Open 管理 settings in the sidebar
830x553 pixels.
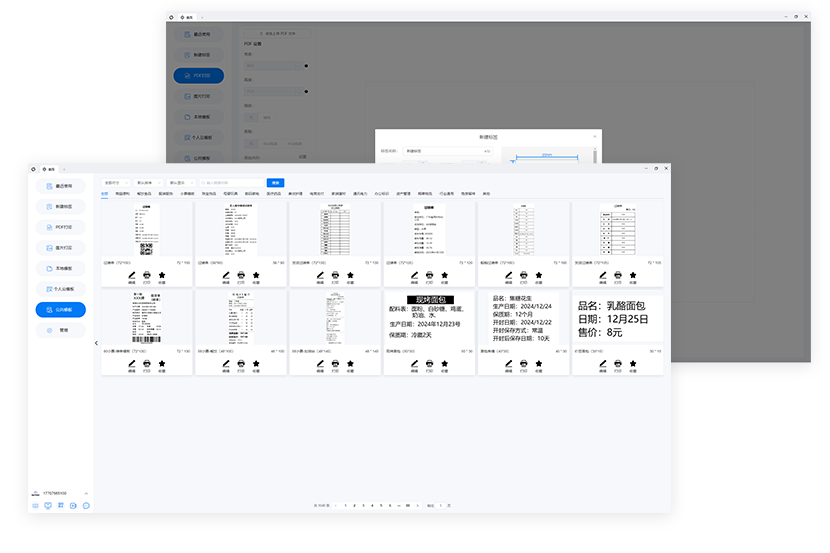pyautogui.click(x=60, y=330)
